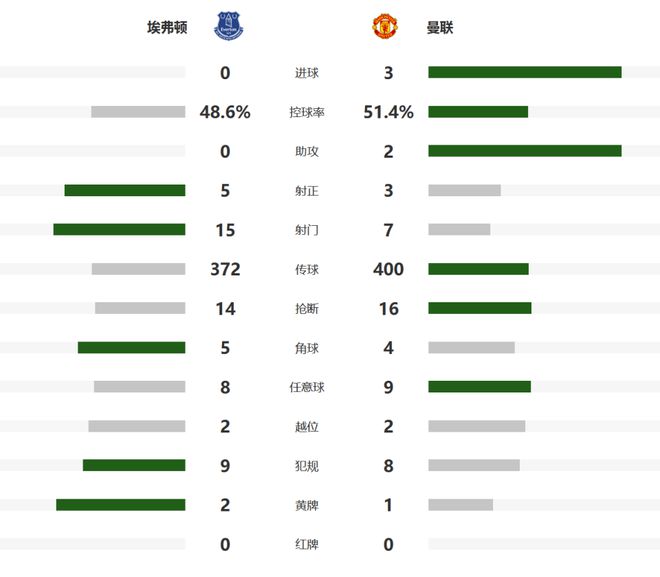This screenshot has width=660, height=577.
Task: Click the 越位 stat label
Action: click(x=307, y=427)
